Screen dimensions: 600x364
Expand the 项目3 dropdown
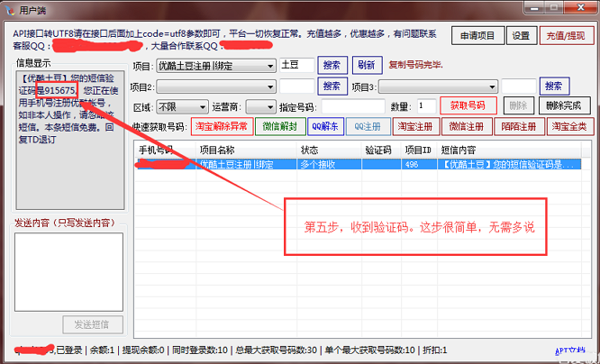(x=438, y=86)
